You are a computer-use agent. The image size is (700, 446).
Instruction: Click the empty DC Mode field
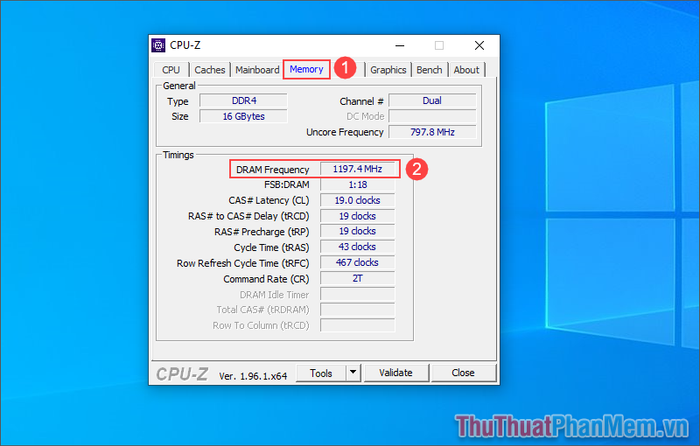coord(432,117)
